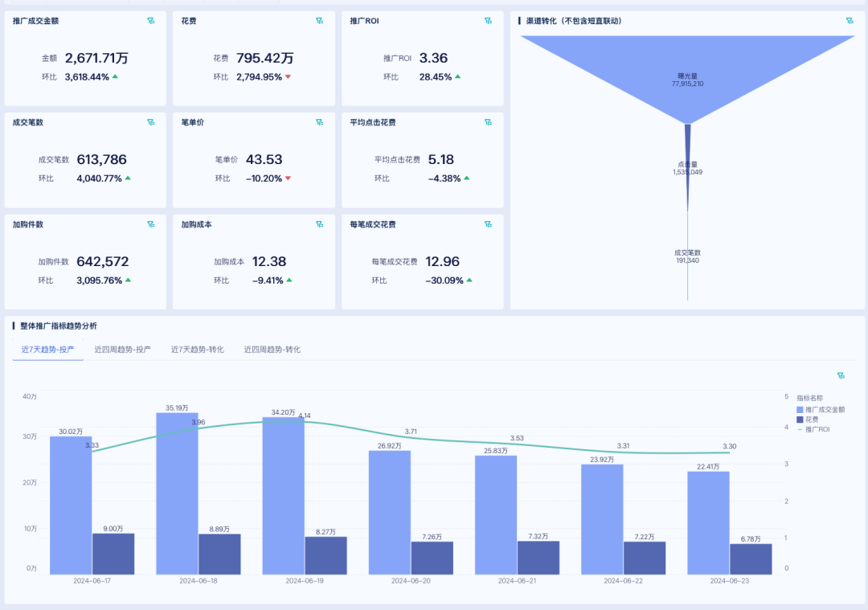
Task: Click filter icon on 每笔成交花费 card
Action: click(489, 224)
